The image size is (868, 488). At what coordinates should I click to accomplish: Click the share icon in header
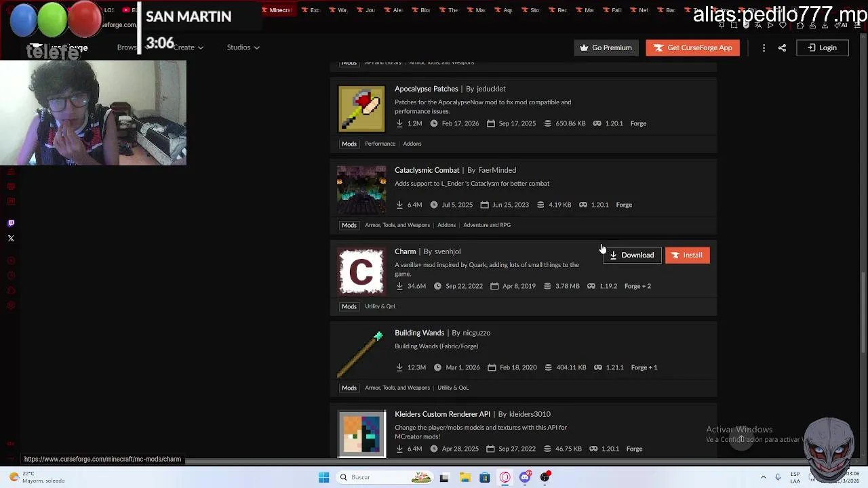pos(782,47)
